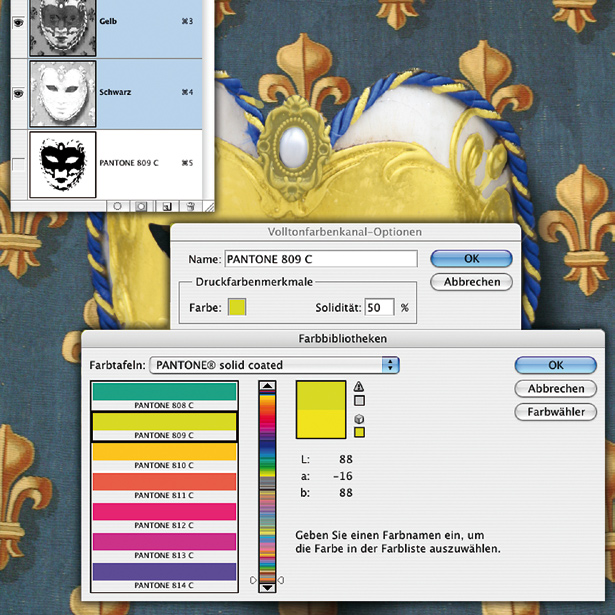
Task: Click the trash icon to delete the channel
Action: click(x=191, y=206)
